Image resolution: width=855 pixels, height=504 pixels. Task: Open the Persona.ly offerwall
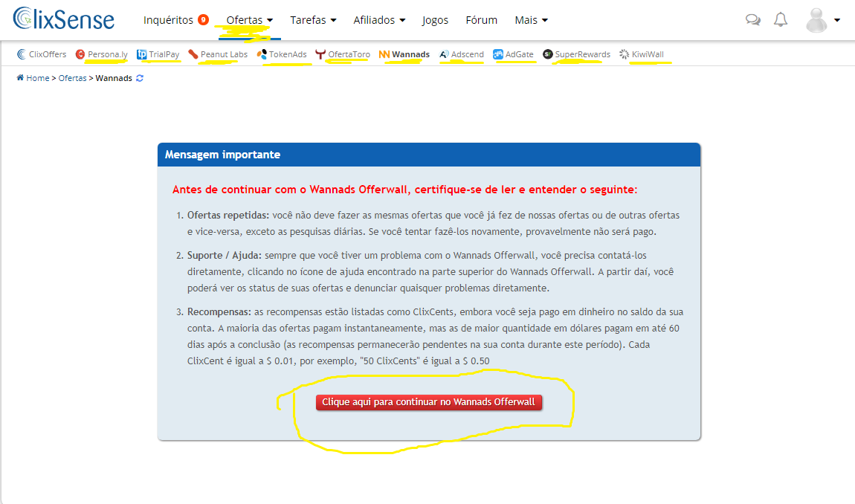102,54
